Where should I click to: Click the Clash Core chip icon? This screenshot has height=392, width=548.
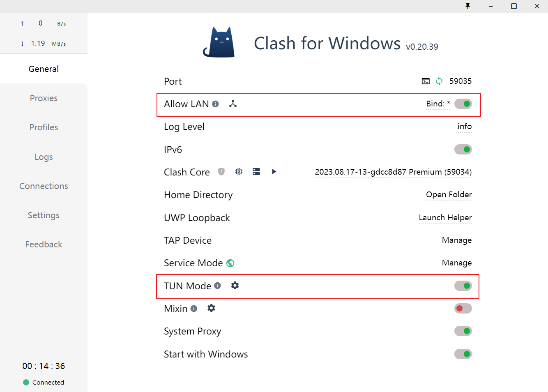coord(239,172)
